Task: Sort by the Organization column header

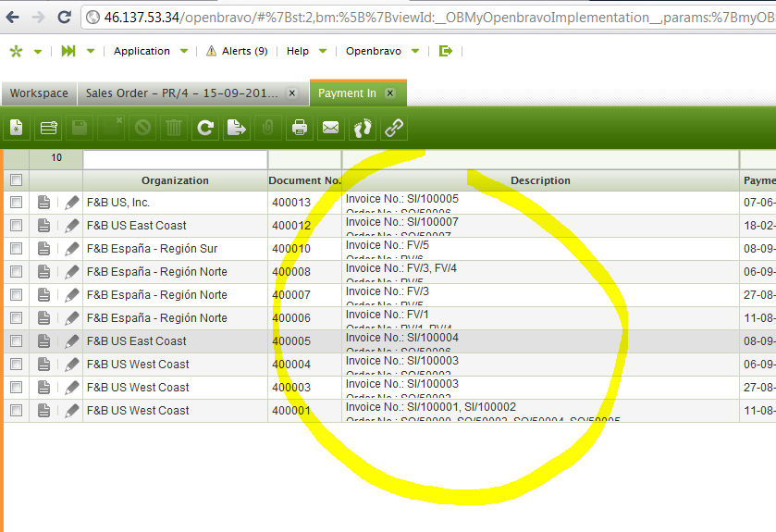Action: point(175,180)
